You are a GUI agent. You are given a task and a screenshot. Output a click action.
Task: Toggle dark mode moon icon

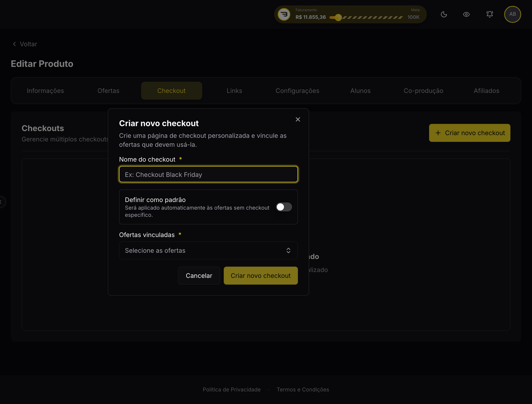click(444, 14)
